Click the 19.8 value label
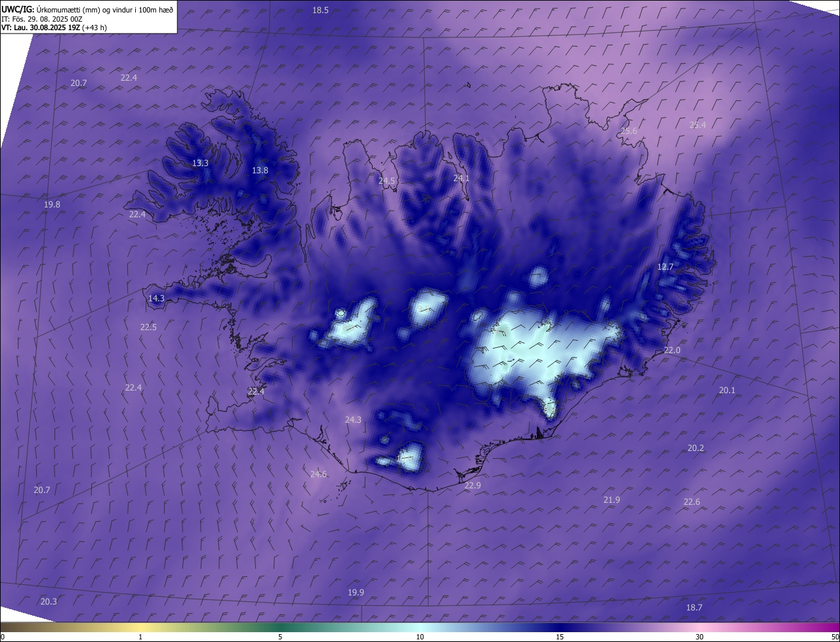840x642 pixels. pos(52,204)
